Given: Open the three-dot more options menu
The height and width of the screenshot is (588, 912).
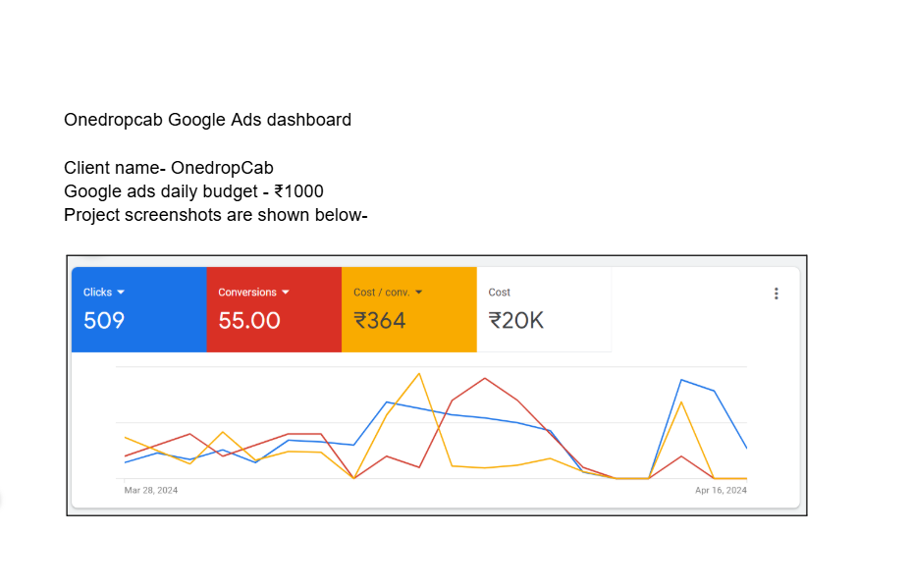Looking at the screenshot, I should click(776, 294).
